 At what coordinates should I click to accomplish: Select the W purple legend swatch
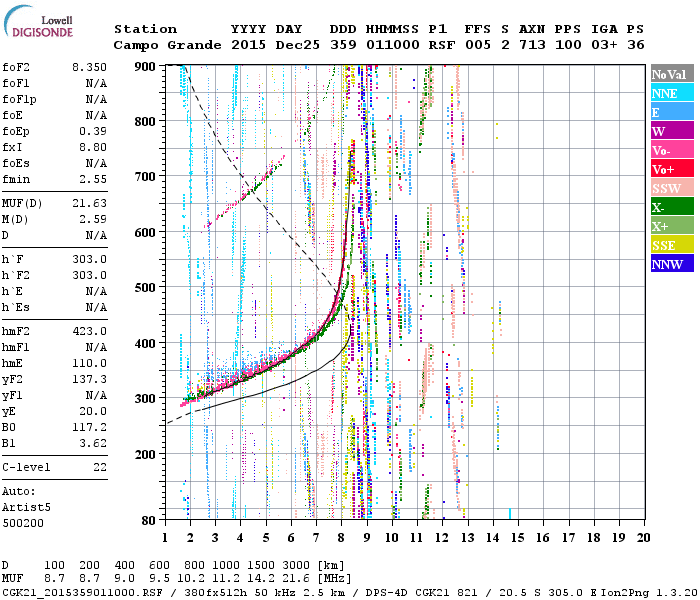[x=672, y=131]
